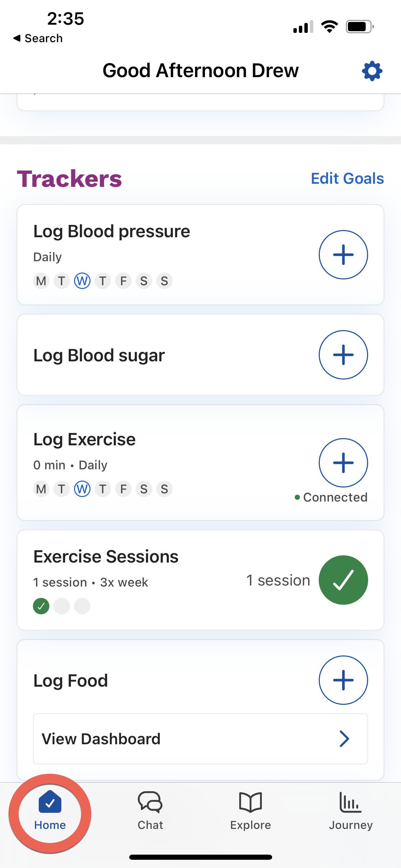Tap first completed session progress dot

click(41, 606)
